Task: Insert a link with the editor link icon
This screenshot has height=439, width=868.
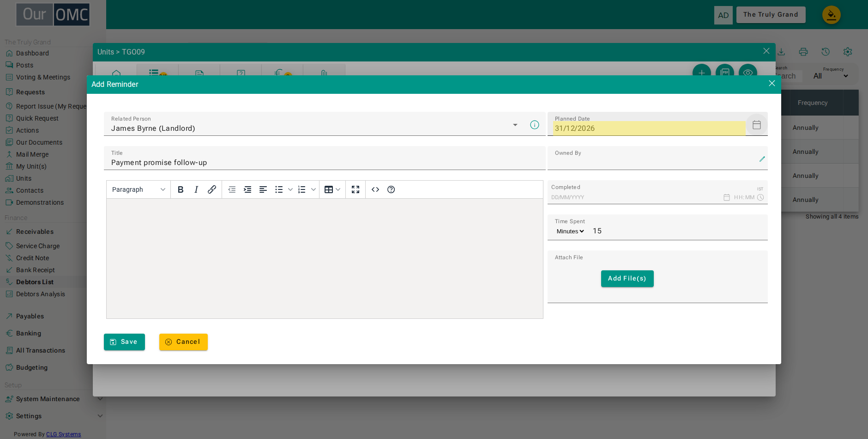Action: tap(212, 189)
